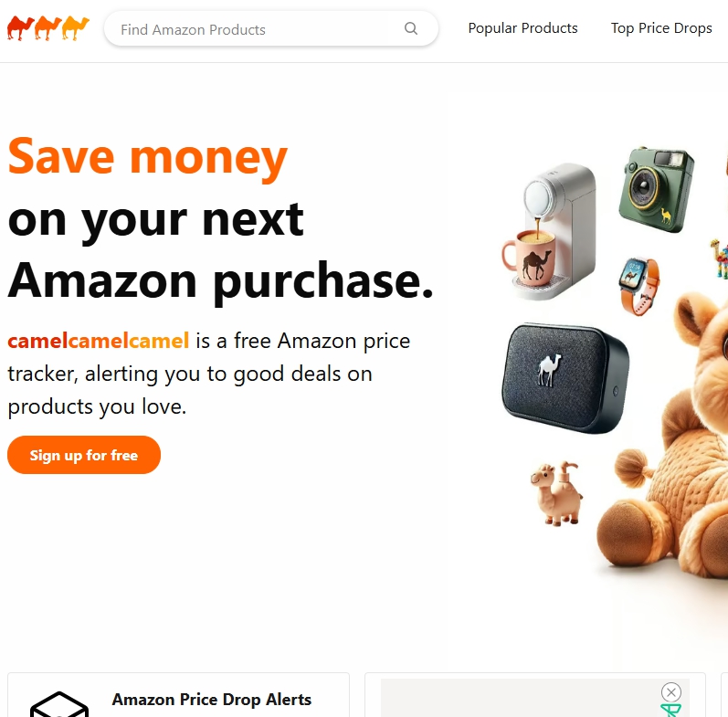Click the orange smartwatch product image

[x=639, y=287]
